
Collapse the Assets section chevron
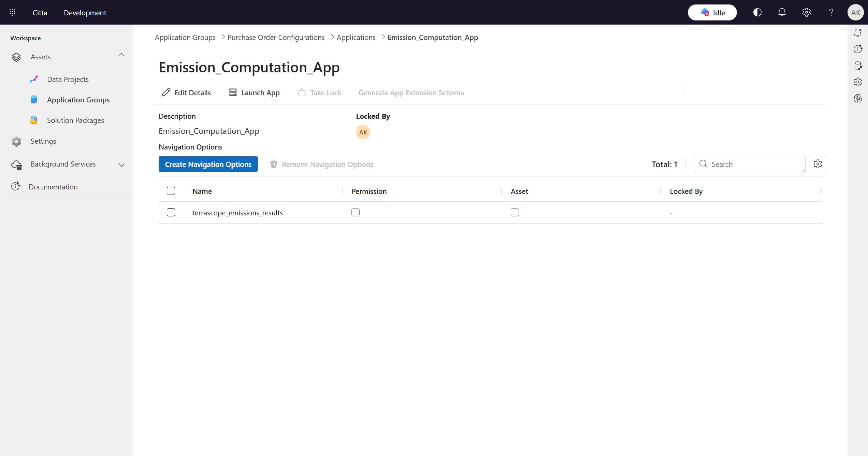[121, 55]
